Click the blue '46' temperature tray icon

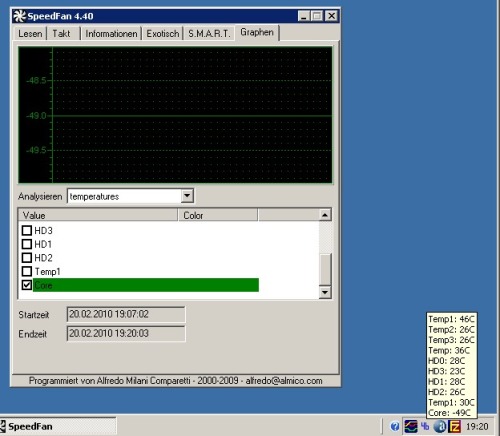click(425, 426)
